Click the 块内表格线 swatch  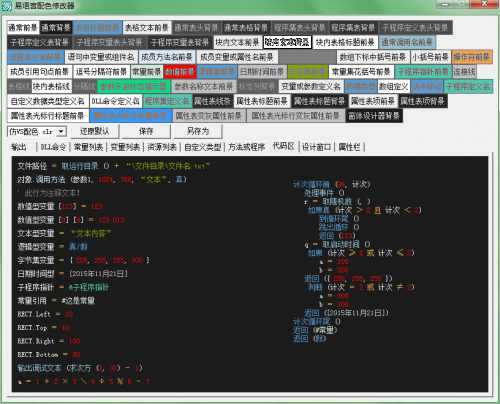(52, 86)
